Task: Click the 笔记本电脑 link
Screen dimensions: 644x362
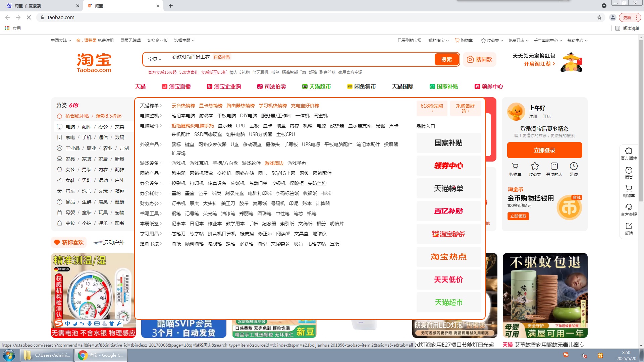Action: pyautogui.click(x=183, y=116)
